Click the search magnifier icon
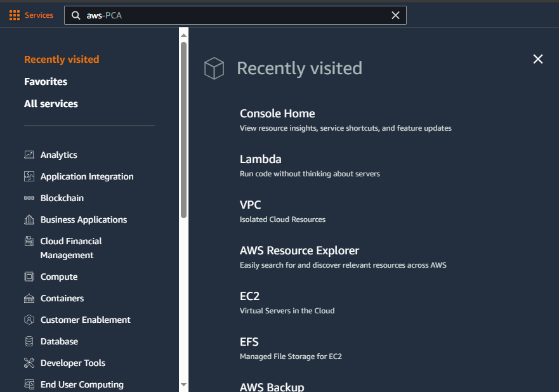Viewport: 559px width, 392px height. coord(76,15)
